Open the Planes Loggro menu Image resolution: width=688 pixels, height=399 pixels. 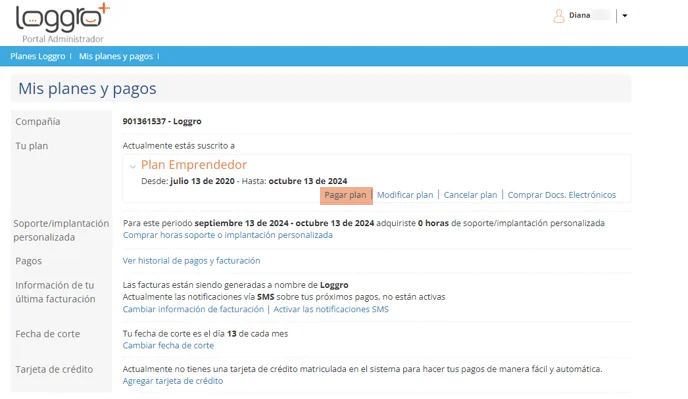(x=38, y=56)
